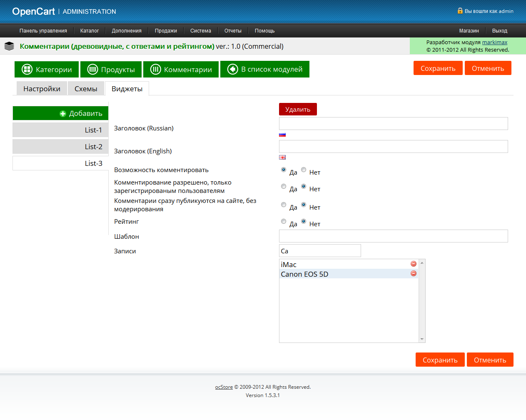Open the ocStore footer link
Screen dimensions: 526x420
pos(224,387)
